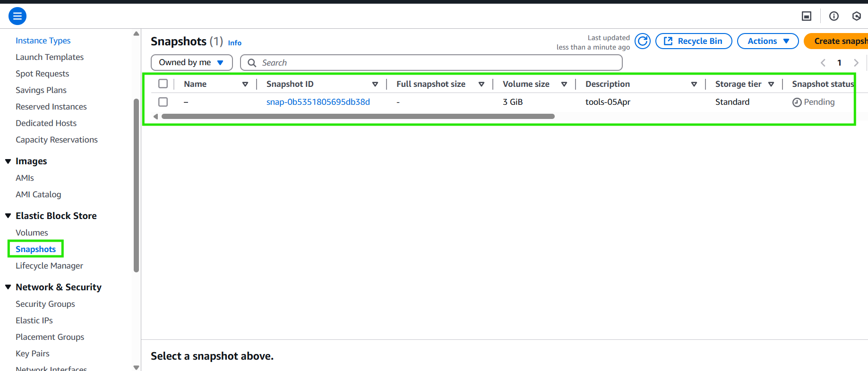Screen dimensions: 868x371
Task: Collapse the Elastic Block Store section
Action: [8, 216]
